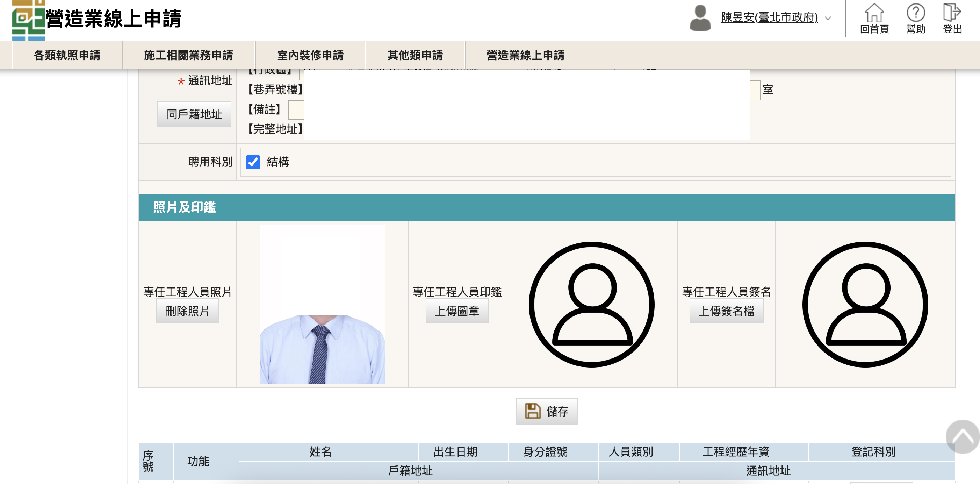
Task: Click the logout door icon 登出
Action: point(952,13)
